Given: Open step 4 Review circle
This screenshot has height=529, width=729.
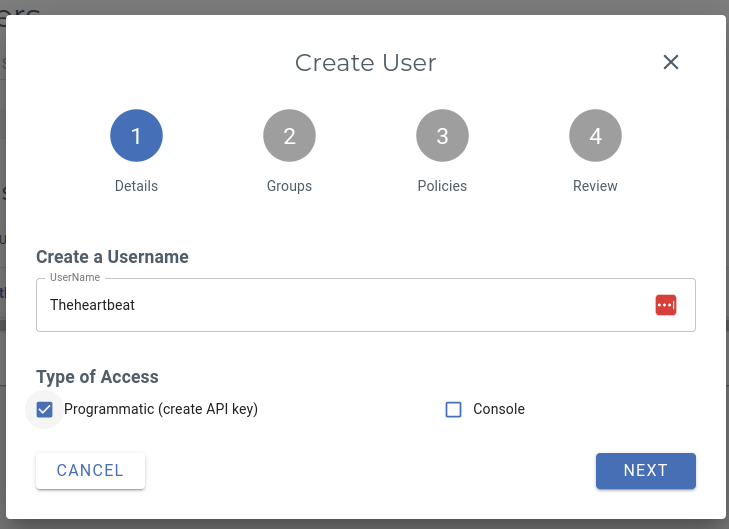Looking at the screenshot, I should point(595,135).
